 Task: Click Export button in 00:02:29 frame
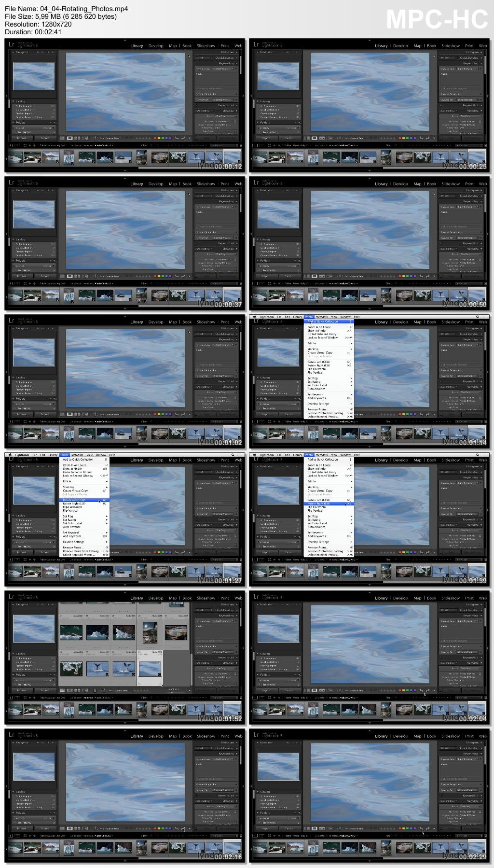click(x=289, y=828)
